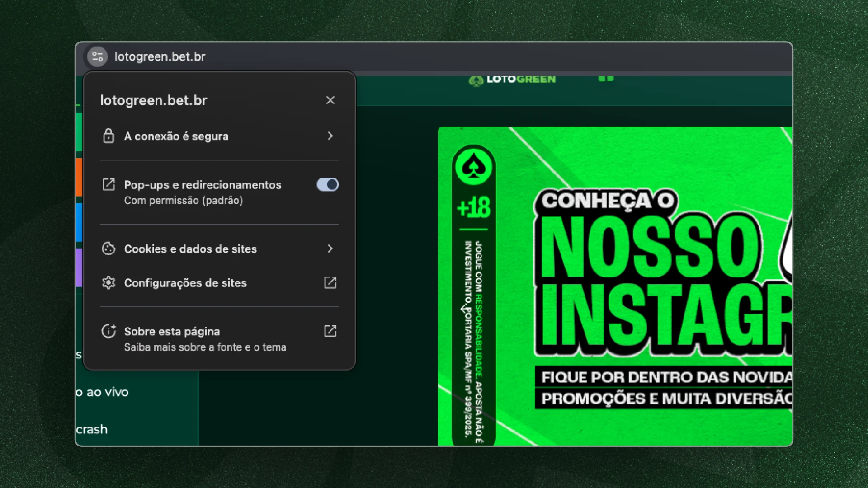Open Configurações de sites

219,283
